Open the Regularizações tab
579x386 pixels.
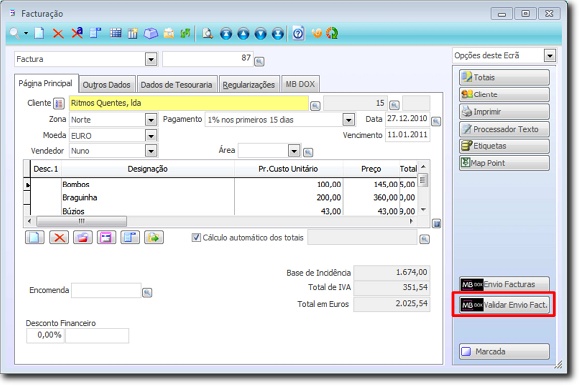[249, 85]
